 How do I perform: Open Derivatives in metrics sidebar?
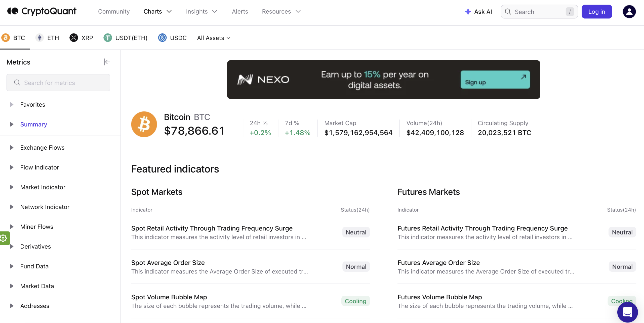tap(35, 247)
